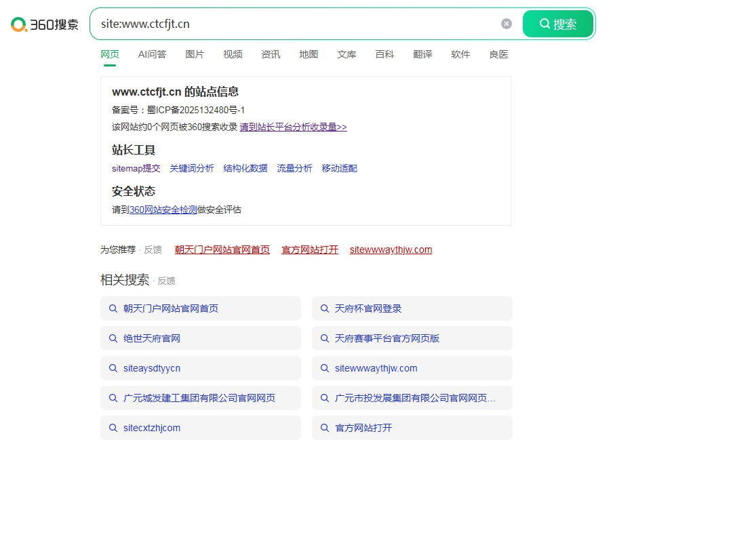Click the green 搜索 button
The height and width of the screenshot is (560, 731).
558,24
